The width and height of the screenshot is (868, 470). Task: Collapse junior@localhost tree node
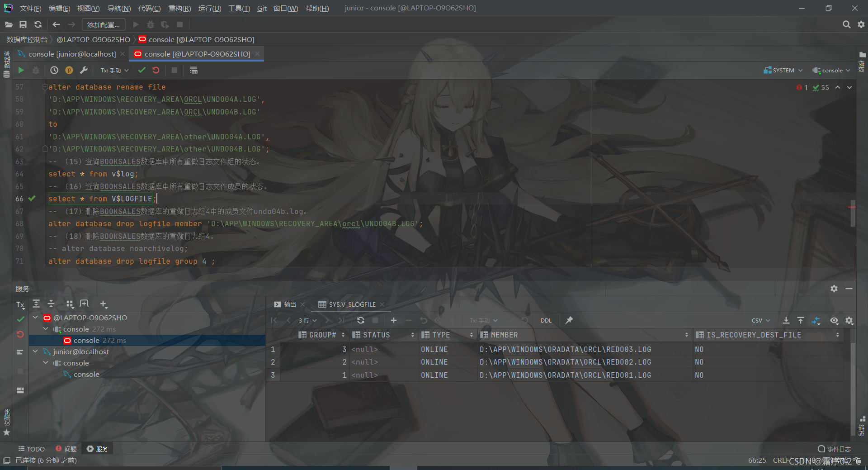tap(35, 351)
